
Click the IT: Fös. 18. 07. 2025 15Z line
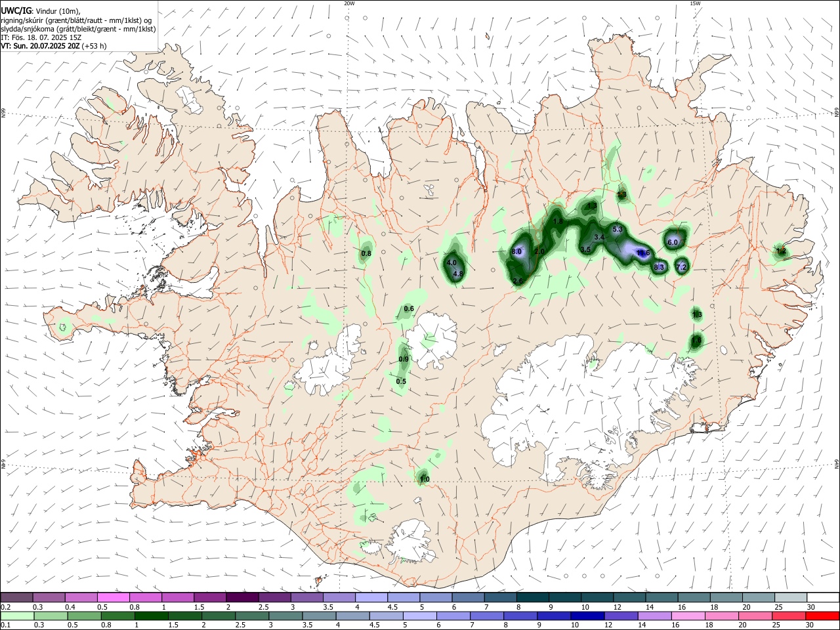41,38
